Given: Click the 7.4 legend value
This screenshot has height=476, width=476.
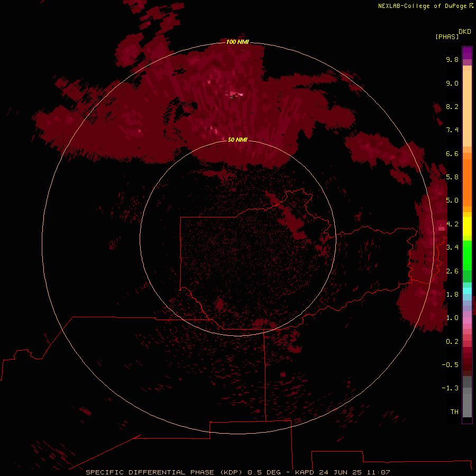Looking at the screenshot, I should pyautogui.click(x=452, y=130).
